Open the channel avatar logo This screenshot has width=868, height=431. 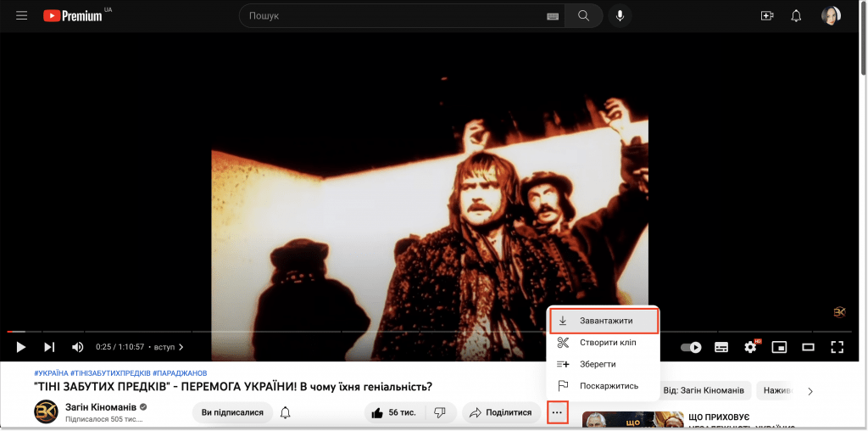pos(46,411)
